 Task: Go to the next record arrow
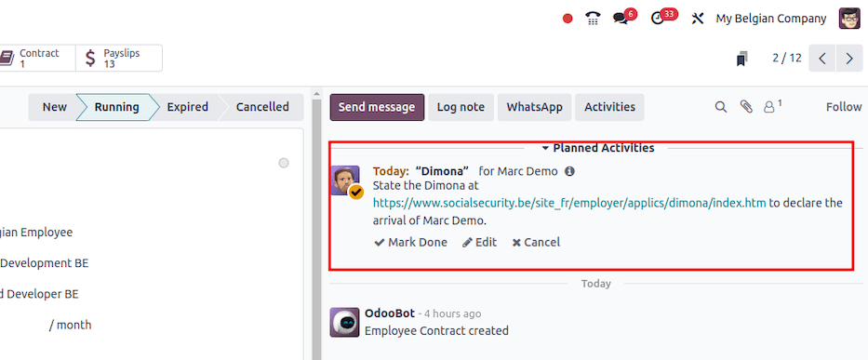pos(849,59)
